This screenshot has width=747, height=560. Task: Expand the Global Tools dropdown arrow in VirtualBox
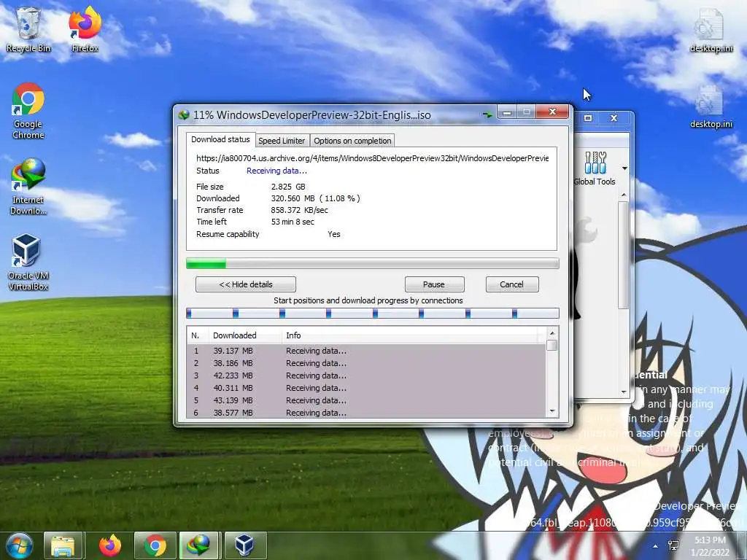(x=624, y=168)
